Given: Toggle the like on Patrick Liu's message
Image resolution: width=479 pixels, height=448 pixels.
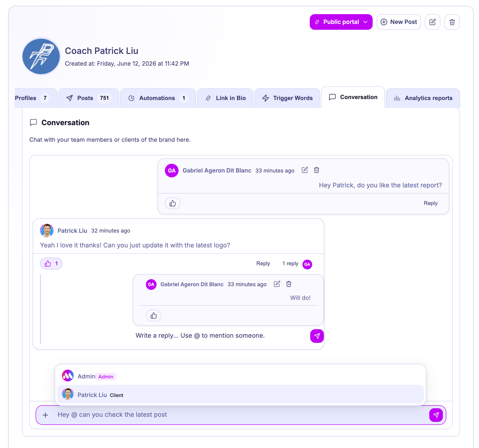Looking at the screenshot, I should click(x=51, y=264).
